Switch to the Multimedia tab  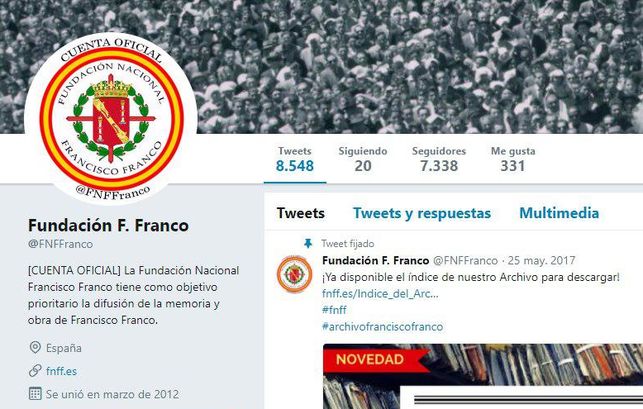[x=559, y=213]
